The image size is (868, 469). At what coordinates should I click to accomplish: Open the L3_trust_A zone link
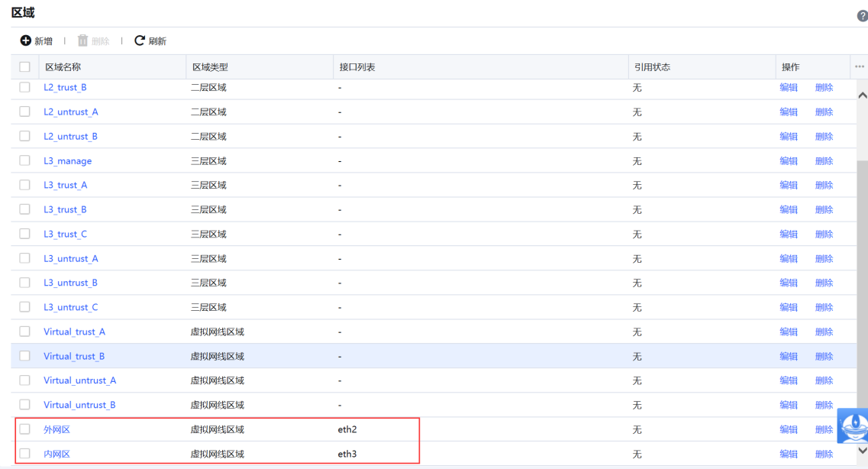(65, 185)
